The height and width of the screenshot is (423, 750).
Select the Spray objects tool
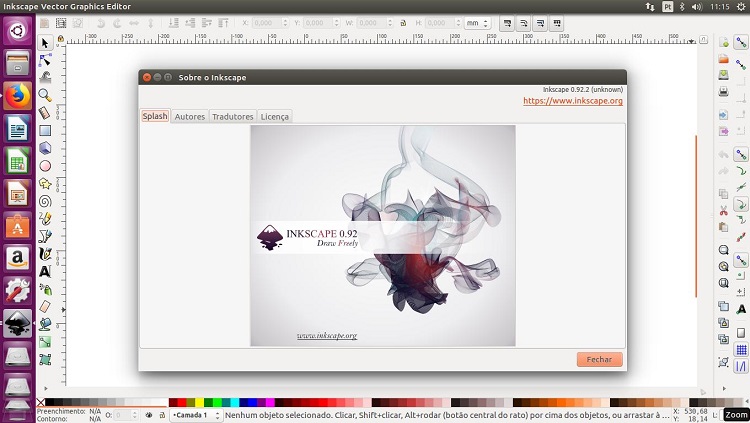point(45,289)
